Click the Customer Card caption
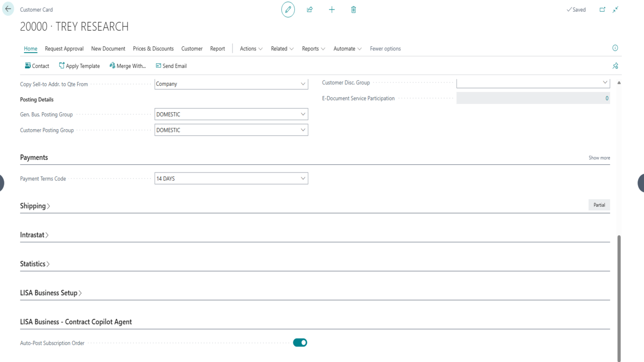The height and width of the screenshot is (362, 644). point(36,10)
